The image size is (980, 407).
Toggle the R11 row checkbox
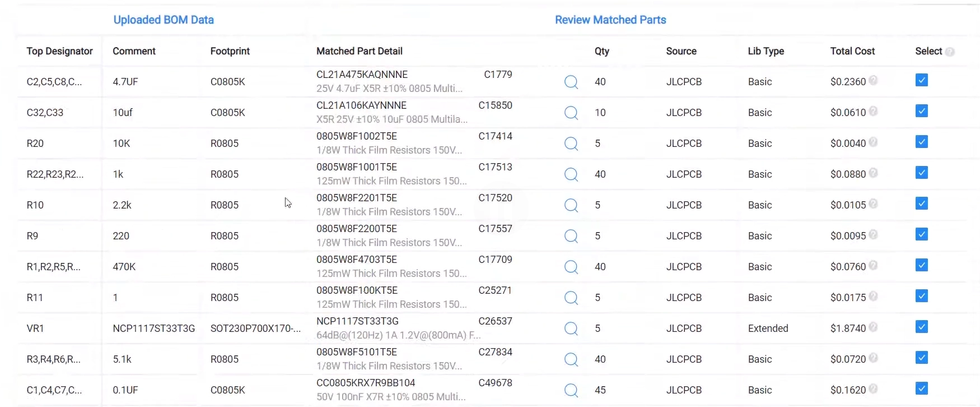922,296
